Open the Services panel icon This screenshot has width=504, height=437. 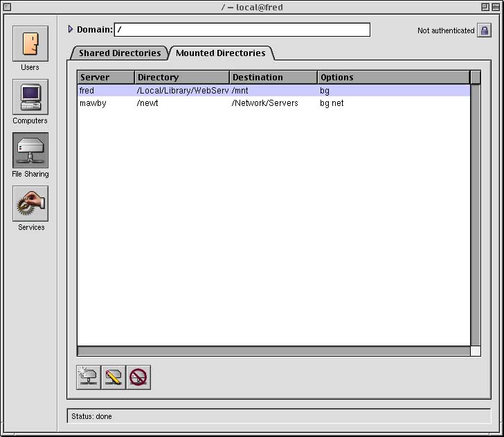[30, 204]
